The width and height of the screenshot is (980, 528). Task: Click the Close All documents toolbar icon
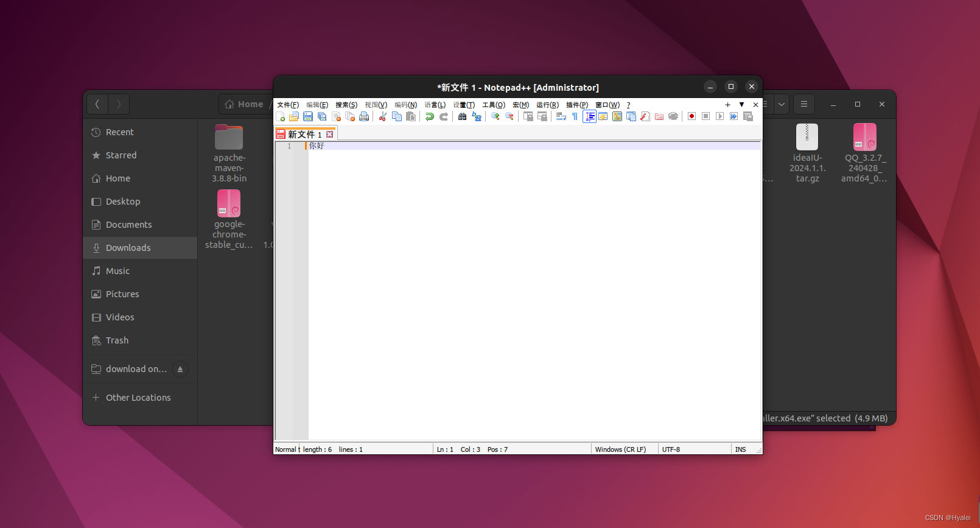pos(350,116)
